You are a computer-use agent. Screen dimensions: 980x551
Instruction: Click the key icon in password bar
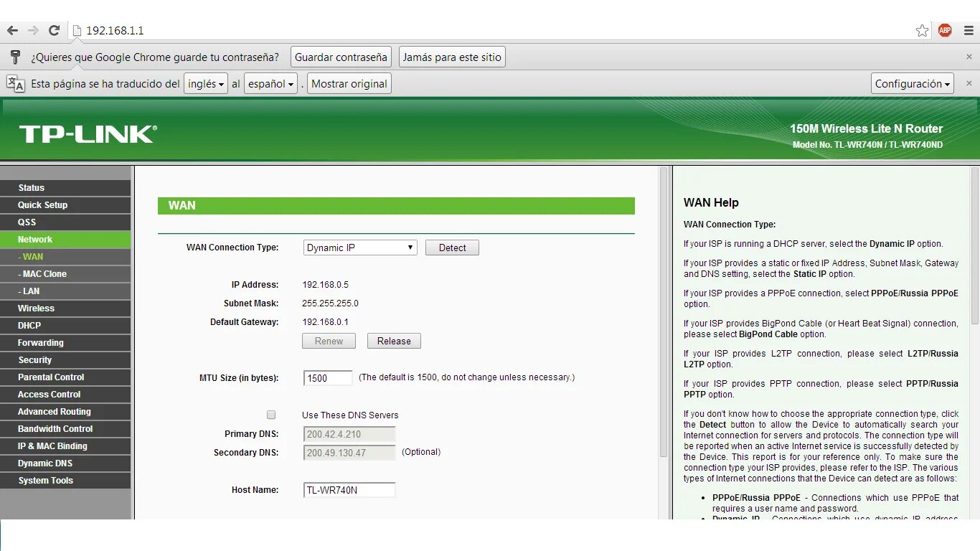[16, 57]
